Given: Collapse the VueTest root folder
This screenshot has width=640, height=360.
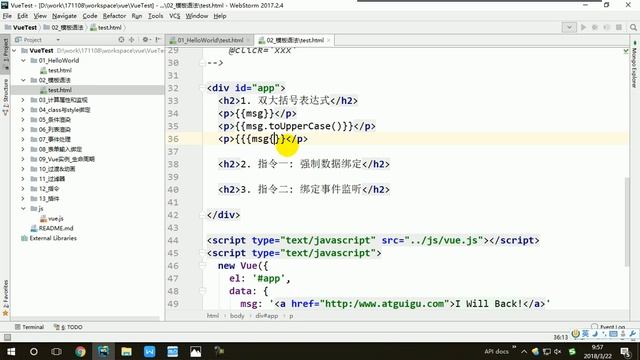Looking at the screenshot, I should click(15, 51).
